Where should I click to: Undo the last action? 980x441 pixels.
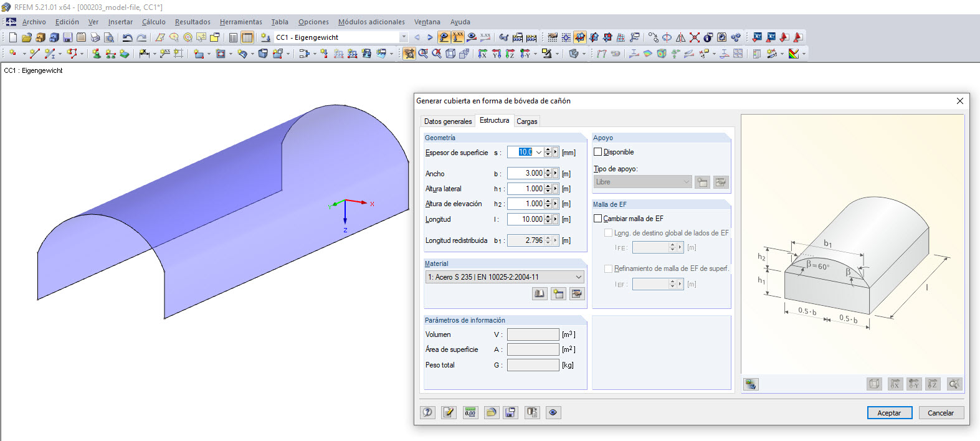click(x=127, y=37)
